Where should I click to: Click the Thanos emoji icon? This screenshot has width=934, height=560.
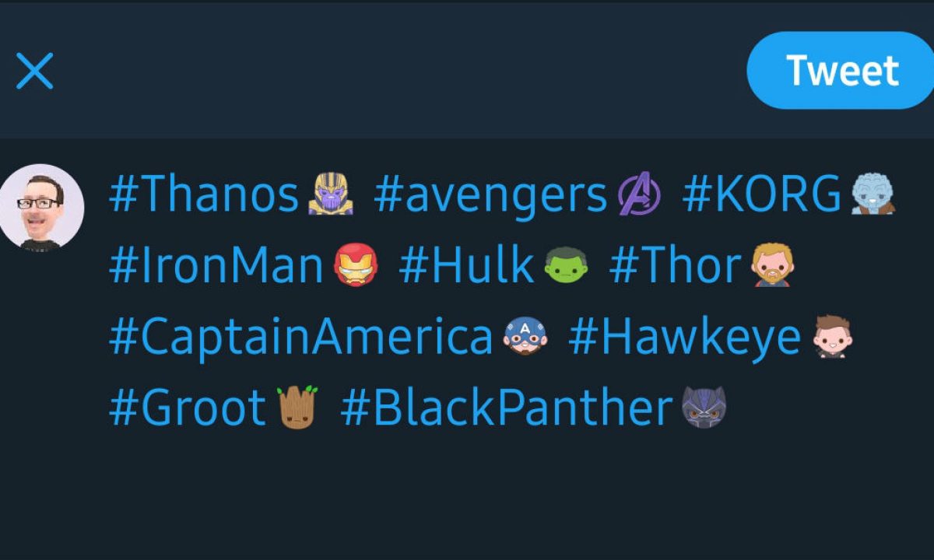click(x=331, y=194)
